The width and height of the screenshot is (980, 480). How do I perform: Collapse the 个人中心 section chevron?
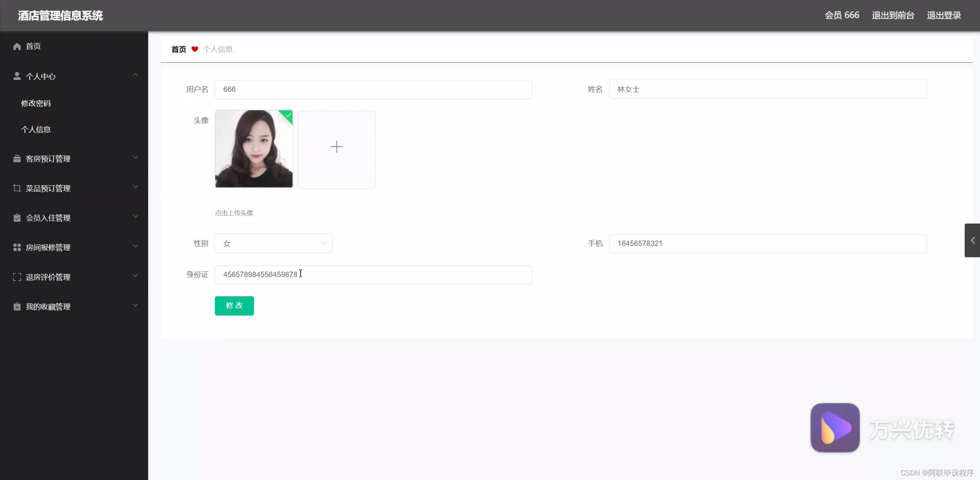[x=135, y=75]
